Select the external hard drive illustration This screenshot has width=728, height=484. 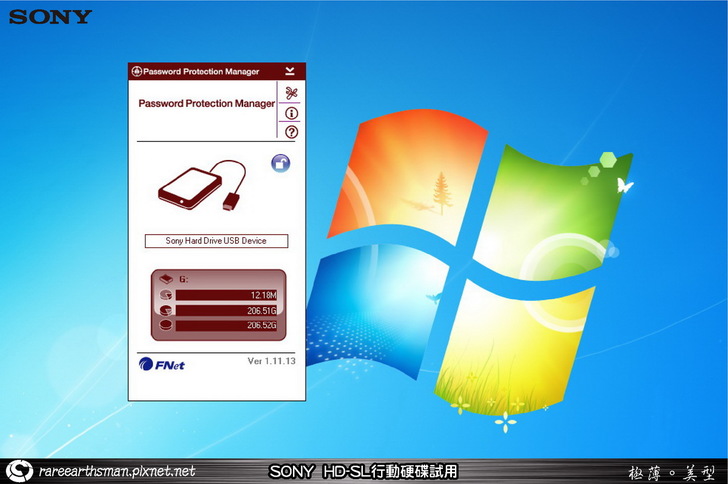[202, 185]
